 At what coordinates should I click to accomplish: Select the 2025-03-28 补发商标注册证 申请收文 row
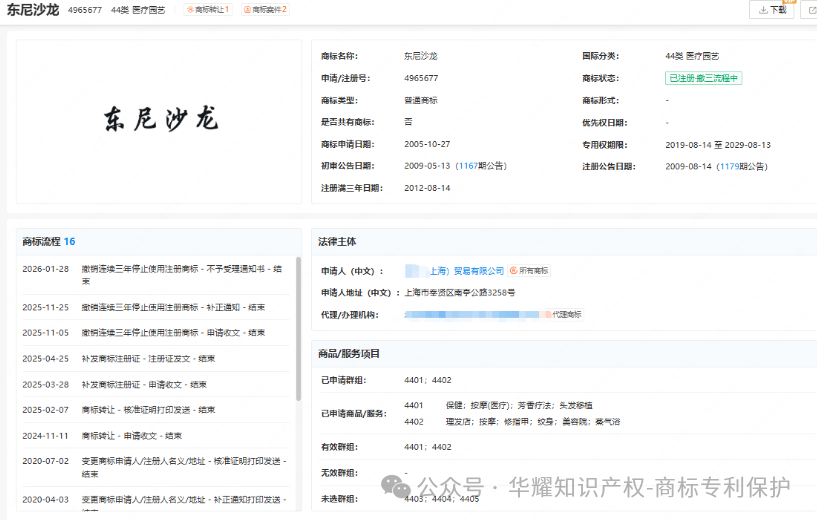coord(155,385)
